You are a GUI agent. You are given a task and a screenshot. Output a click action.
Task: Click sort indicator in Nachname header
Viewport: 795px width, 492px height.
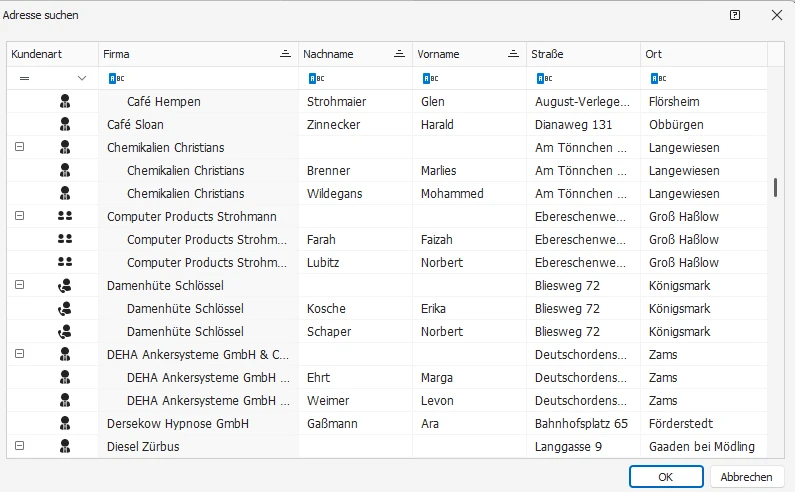point(400,54)
